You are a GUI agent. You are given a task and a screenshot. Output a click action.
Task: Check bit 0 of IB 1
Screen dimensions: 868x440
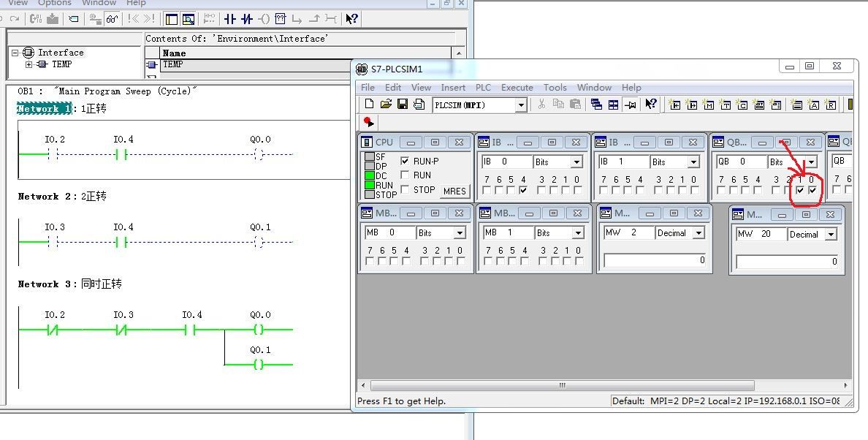(694, 190)
